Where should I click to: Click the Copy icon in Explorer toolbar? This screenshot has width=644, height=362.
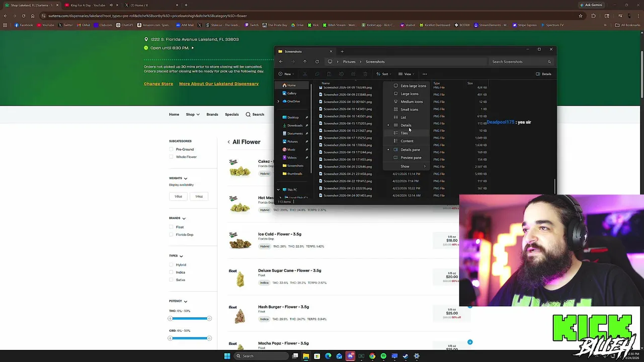click(x=317, y=74)
